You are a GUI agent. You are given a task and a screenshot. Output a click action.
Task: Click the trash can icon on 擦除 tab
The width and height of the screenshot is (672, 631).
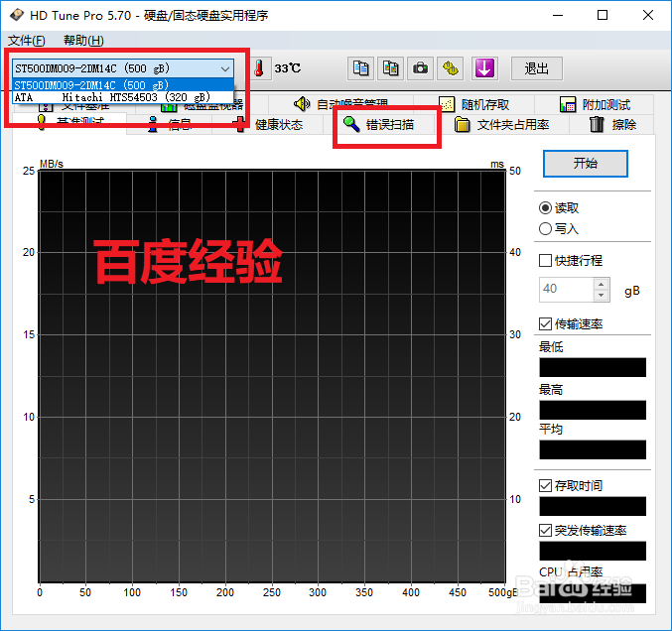pos(597,124)
